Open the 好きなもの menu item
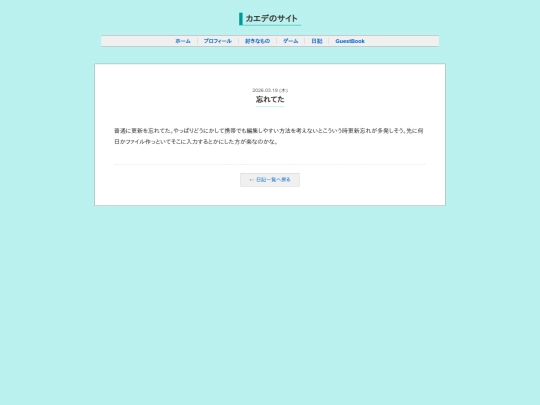This screenshot has height=405, width=540. pos(257,41)
